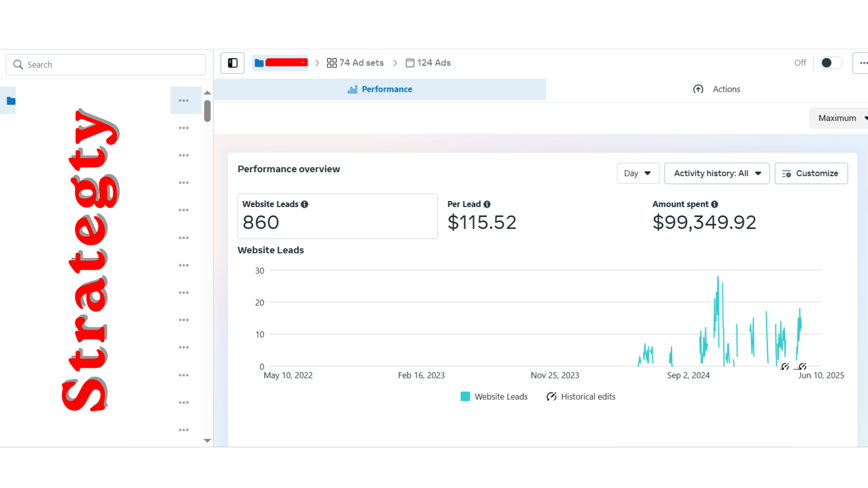The width and height of the screenshot is (868, 488).
Task: Open the 124 Ads breadcrumb
Action: pos(428,63)
